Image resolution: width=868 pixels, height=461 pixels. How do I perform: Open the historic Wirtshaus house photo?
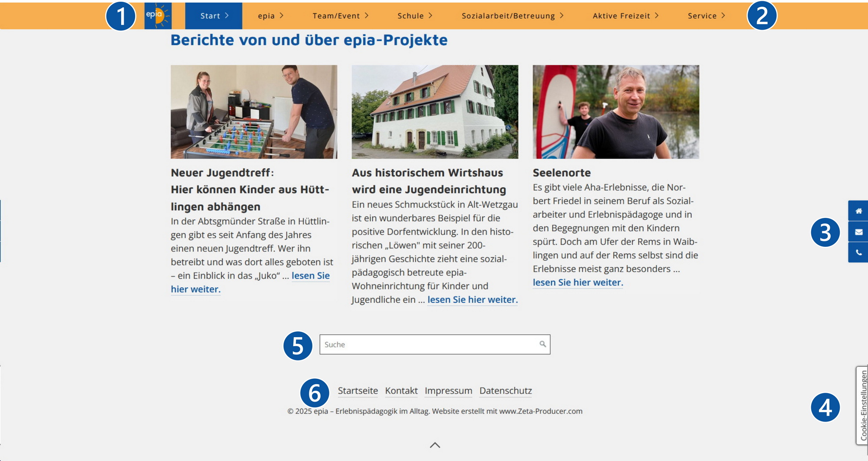[435, 112]
